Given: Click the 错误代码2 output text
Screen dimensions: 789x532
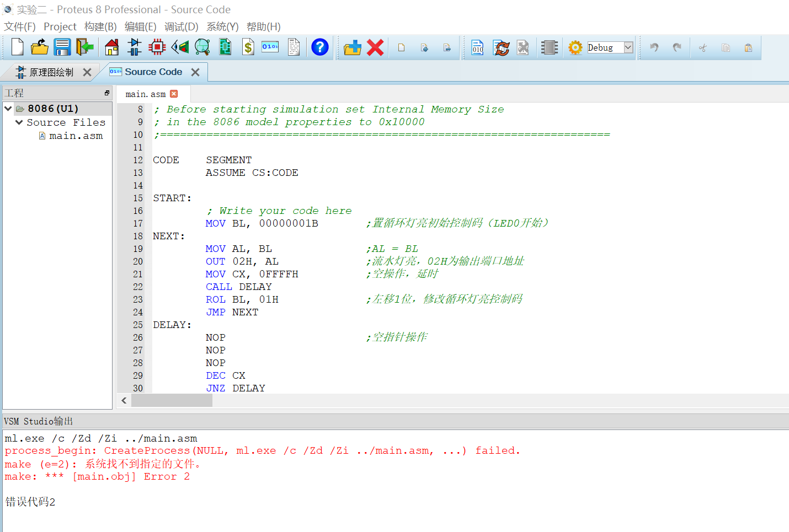Looking at the screenshot, I should click(30, 502).
